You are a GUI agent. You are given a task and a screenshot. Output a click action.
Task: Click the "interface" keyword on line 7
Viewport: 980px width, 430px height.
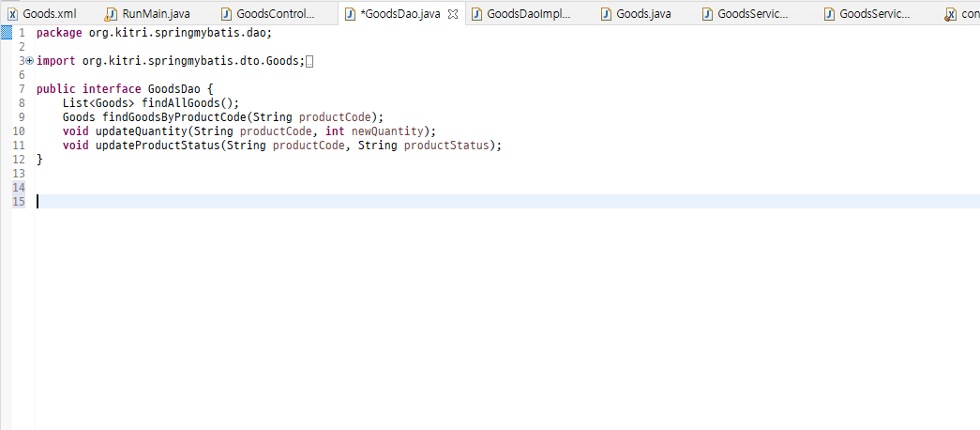point(112,89)
